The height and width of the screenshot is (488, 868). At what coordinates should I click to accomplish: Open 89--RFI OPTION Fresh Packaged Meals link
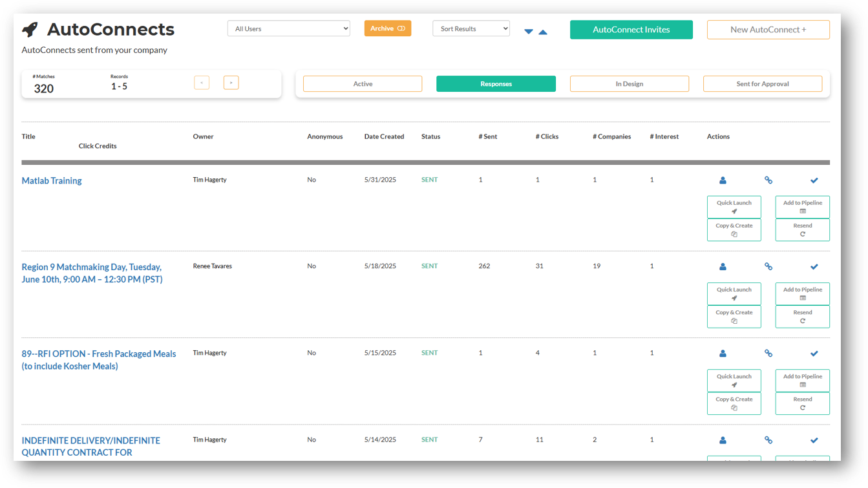pyautogui.click(x=99, y=360)
